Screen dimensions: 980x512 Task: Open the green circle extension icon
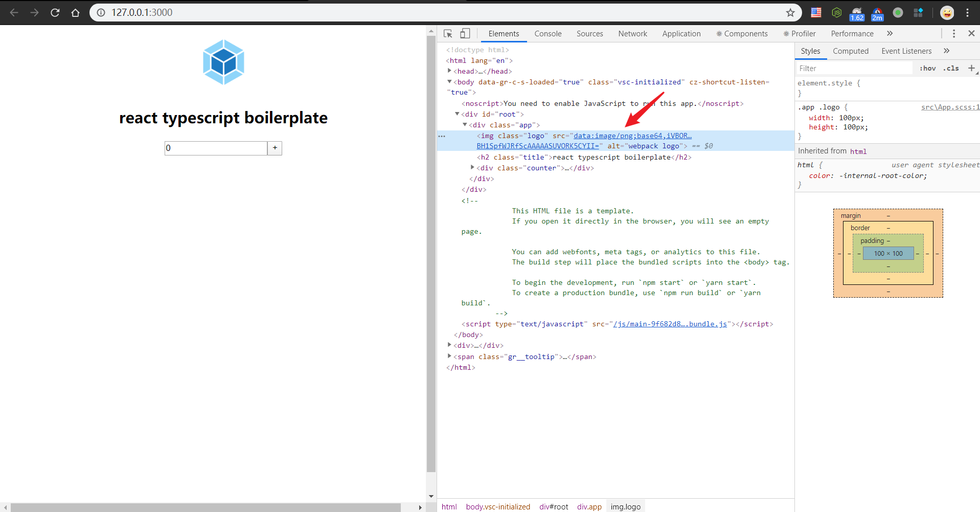898,12
